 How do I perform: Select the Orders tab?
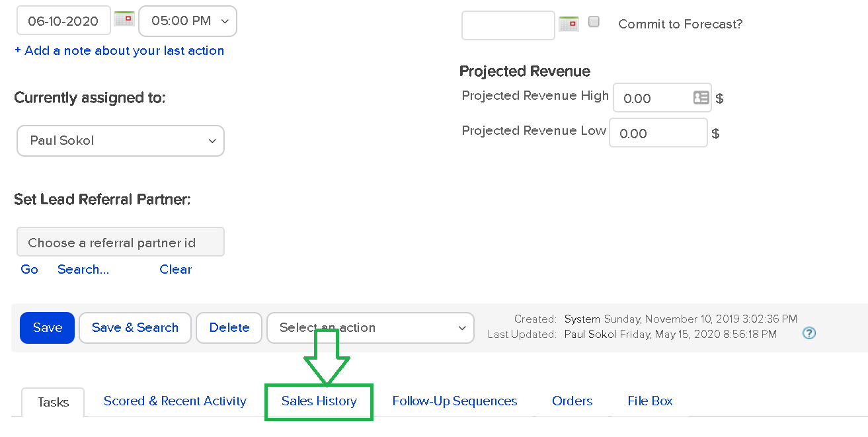coord(572,401)
